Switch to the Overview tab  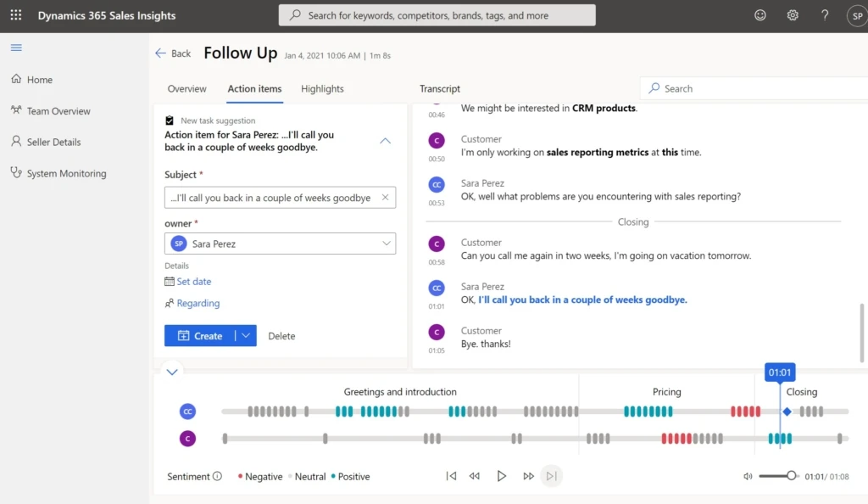(186, 88)
